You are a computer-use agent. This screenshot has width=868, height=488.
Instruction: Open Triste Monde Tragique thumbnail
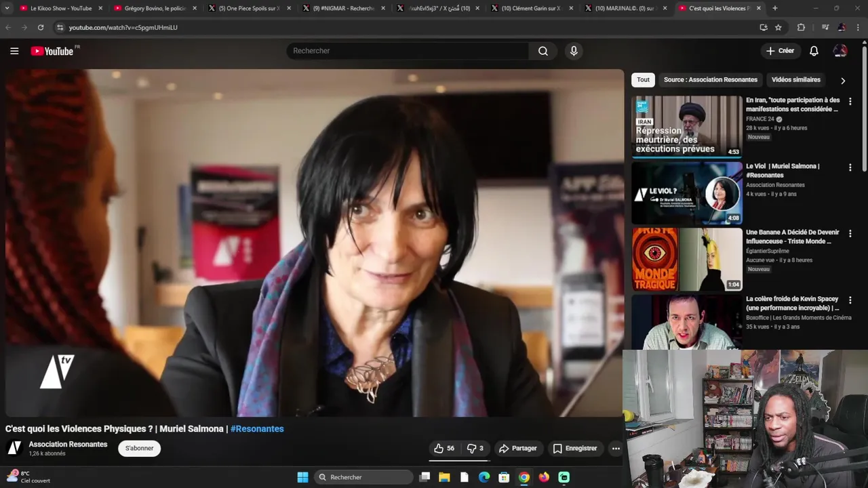(x=687, y=259)
